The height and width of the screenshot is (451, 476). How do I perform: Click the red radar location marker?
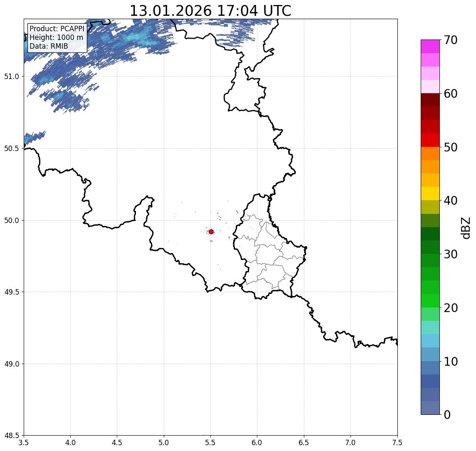coord(211,232)
